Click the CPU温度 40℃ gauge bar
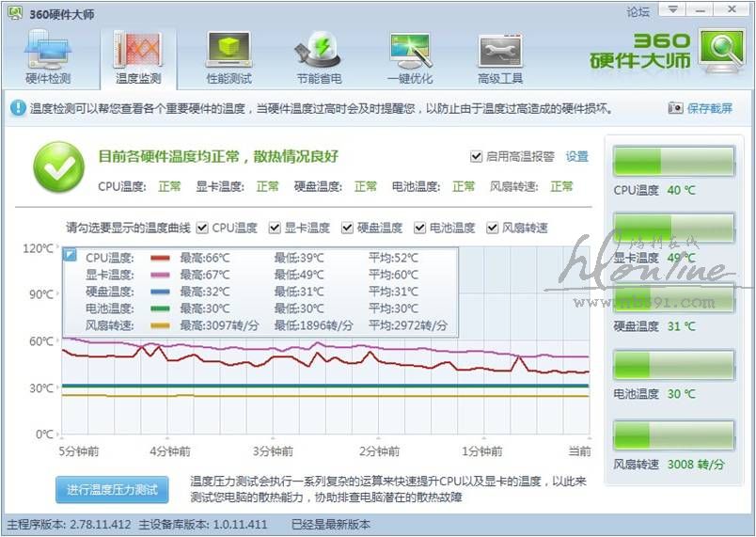This screenshot has height=537, width=756. coord(673,161)
